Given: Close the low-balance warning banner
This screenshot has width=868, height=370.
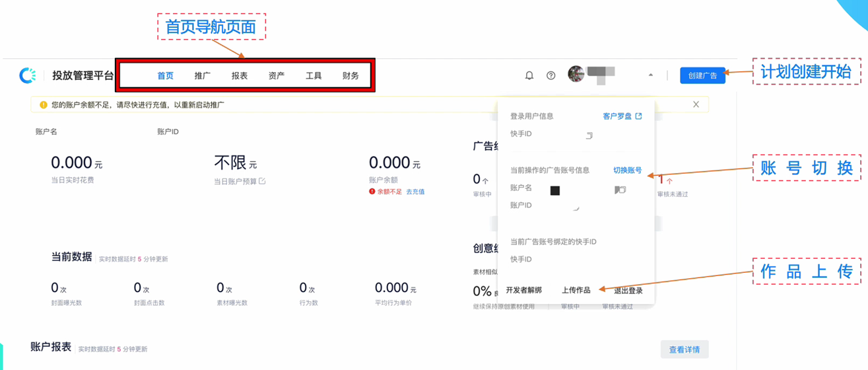Looking at the screenshot, I should pyautogui.click(x=696, y=104).
